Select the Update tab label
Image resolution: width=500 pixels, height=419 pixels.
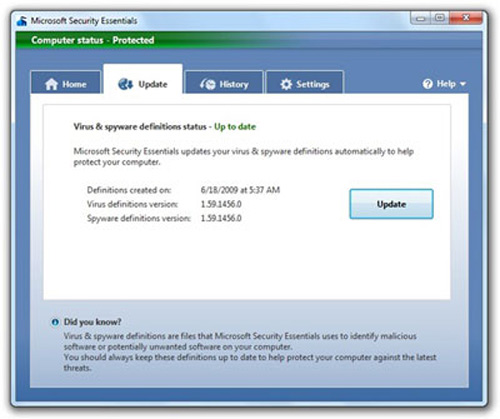point(153,85)
